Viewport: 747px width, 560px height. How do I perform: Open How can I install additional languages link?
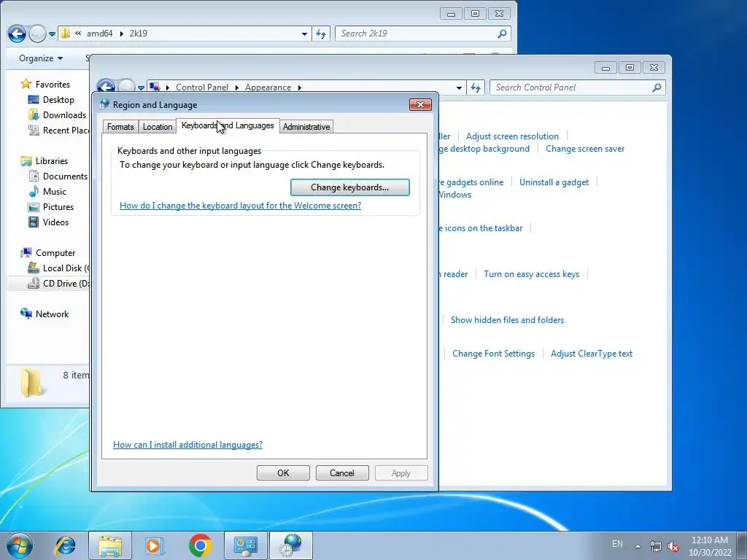pyautogui.click(x=187, y=444)
